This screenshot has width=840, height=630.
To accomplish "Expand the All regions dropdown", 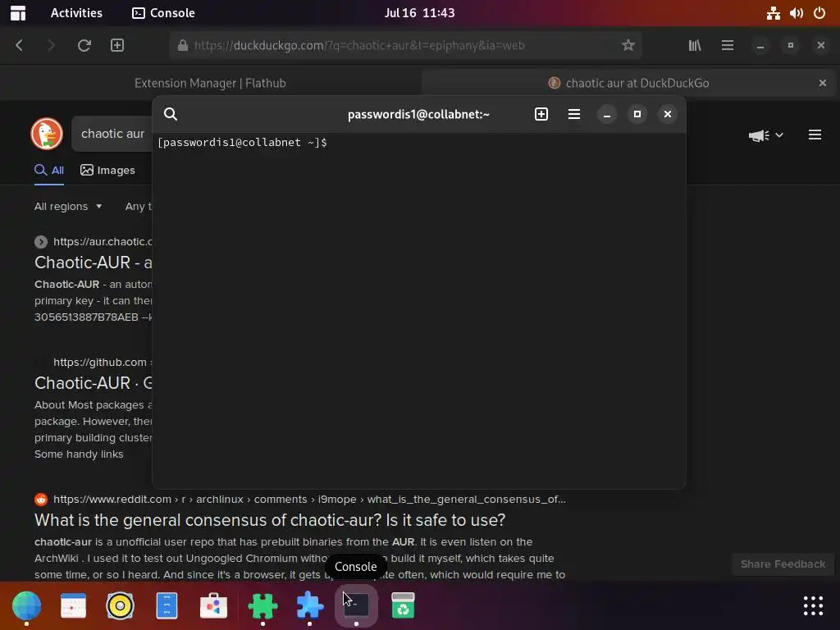I will (x=68, y=206).
